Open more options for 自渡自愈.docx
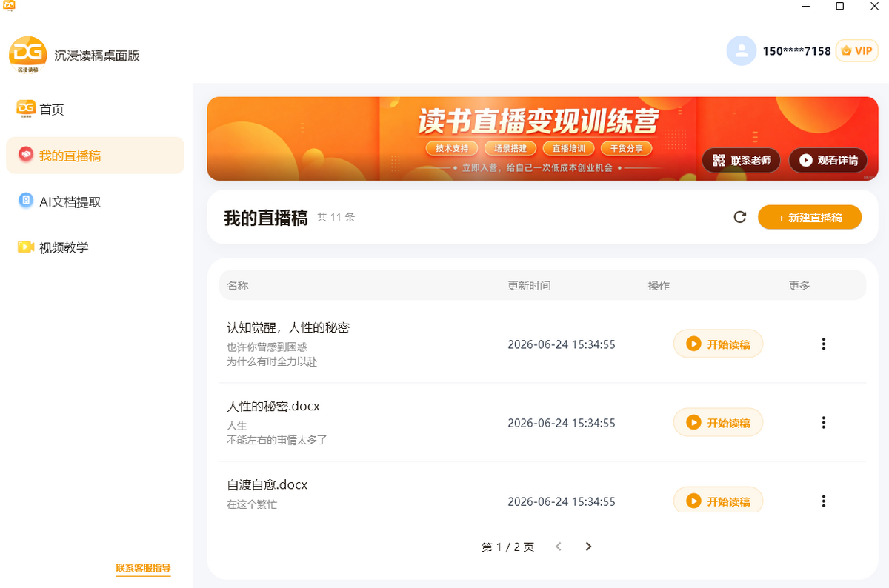Viewport: 889px width, 588px height. click(x=823, y=501)
